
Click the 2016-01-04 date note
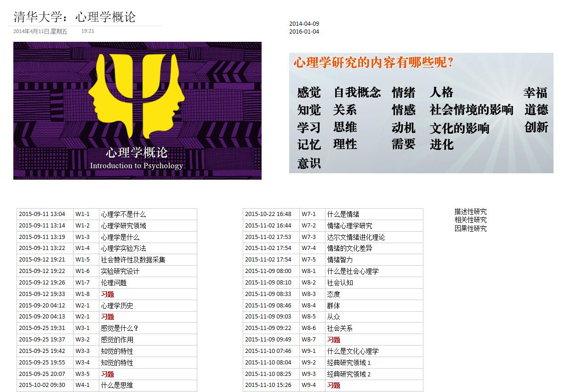click(304, 32)
